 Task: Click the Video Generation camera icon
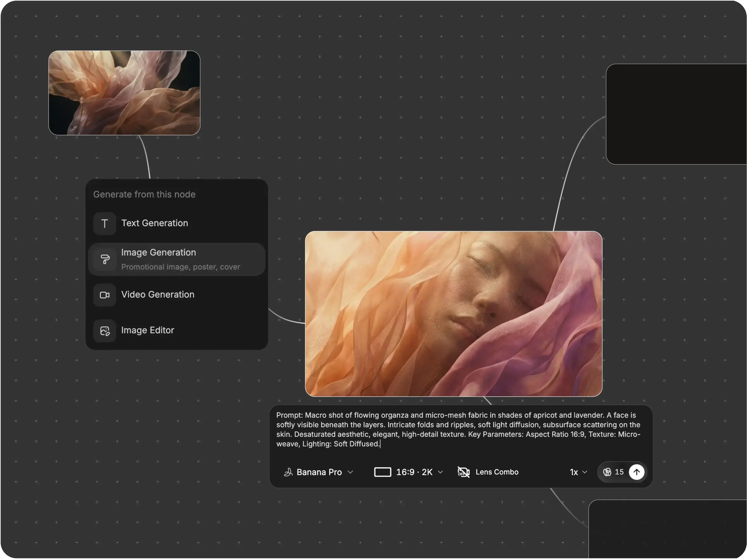[105, 295]
